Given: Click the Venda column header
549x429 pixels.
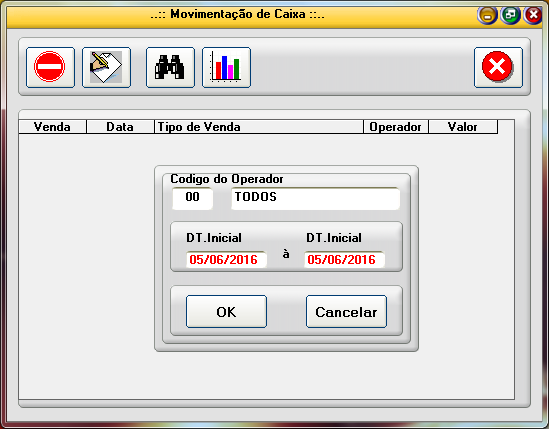Looking at the screenshot, I should (x=53, y=127).
